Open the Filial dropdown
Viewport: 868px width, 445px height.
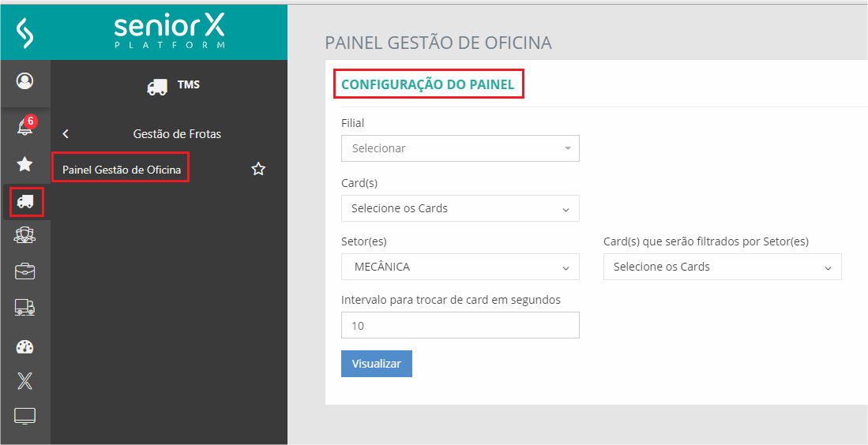(x=460, y=148)
